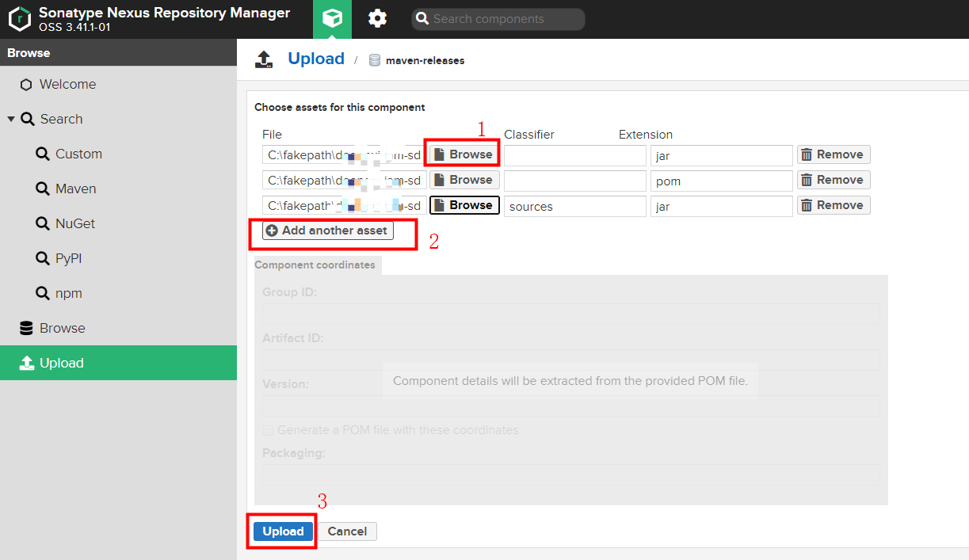
Task: Click magnifier icon beside Custom
Action: [x=43, y=154]
